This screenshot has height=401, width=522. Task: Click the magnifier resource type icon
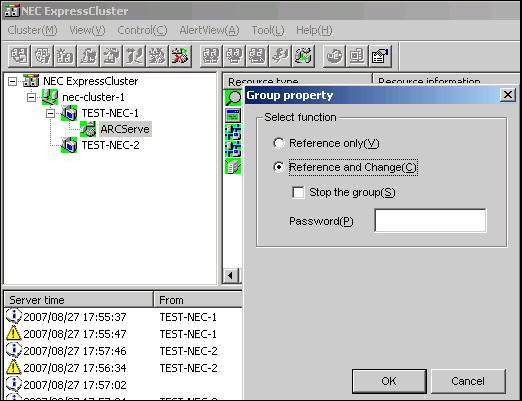(233, 98)
